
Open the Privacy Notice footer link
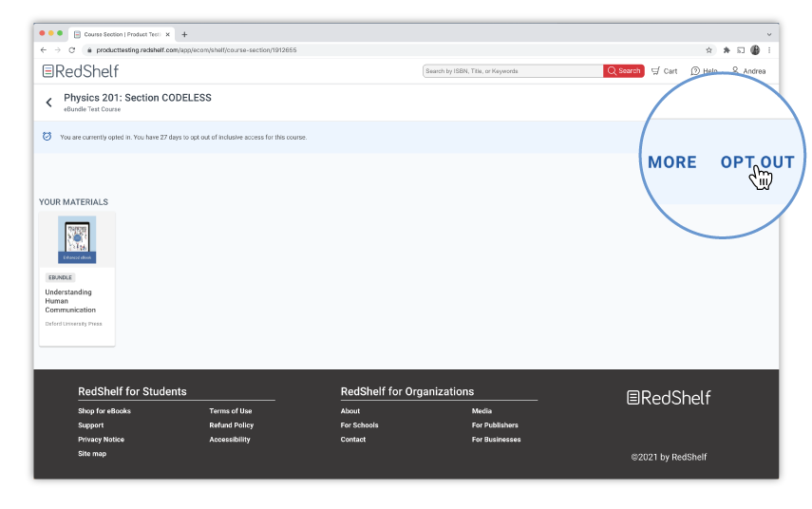point(101,440)
